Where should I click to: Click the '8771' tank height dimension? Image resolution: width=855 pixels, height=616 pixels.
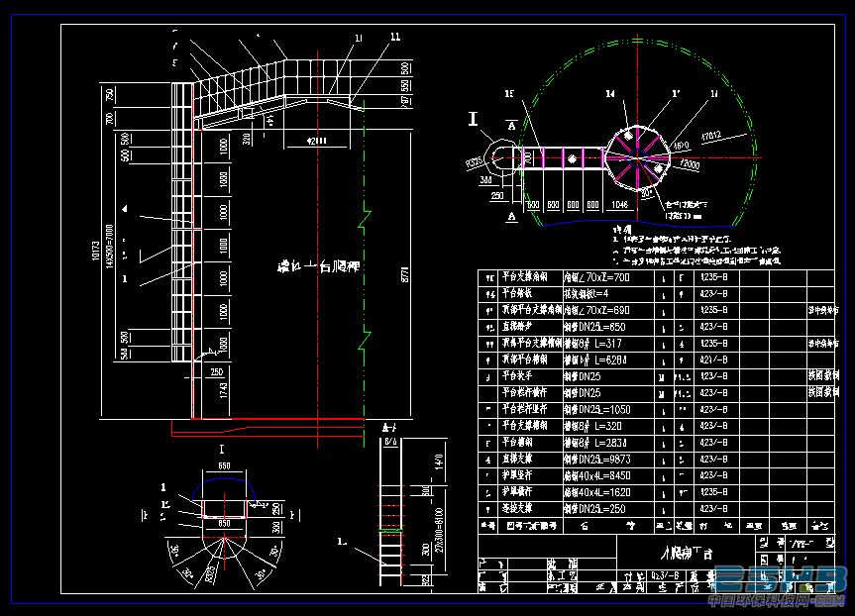click(x=404, y=274)
